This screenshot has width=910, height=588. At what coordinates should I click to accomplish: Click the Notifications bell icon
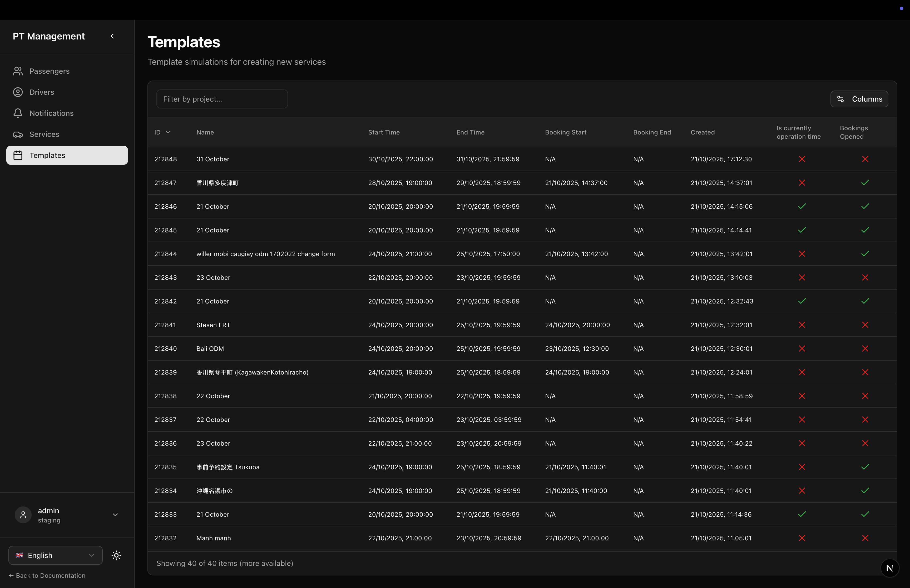(18, 113)
